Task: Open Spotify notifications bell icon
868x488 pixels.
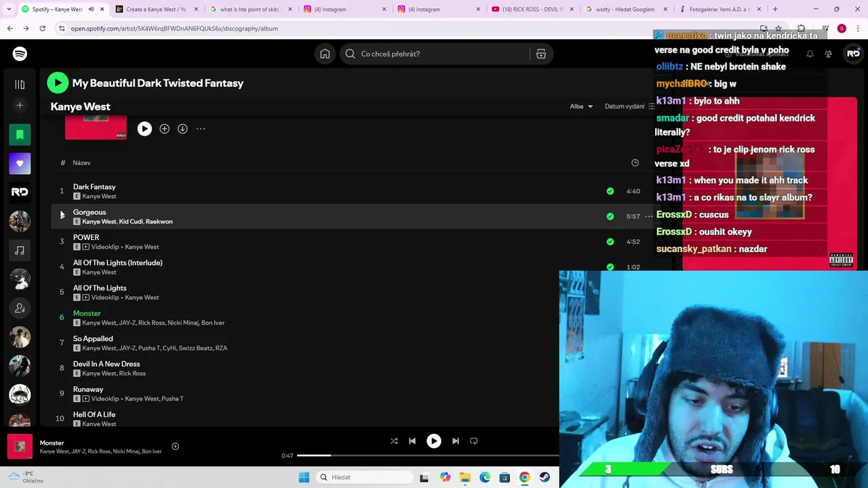Action: coord(810,54)
